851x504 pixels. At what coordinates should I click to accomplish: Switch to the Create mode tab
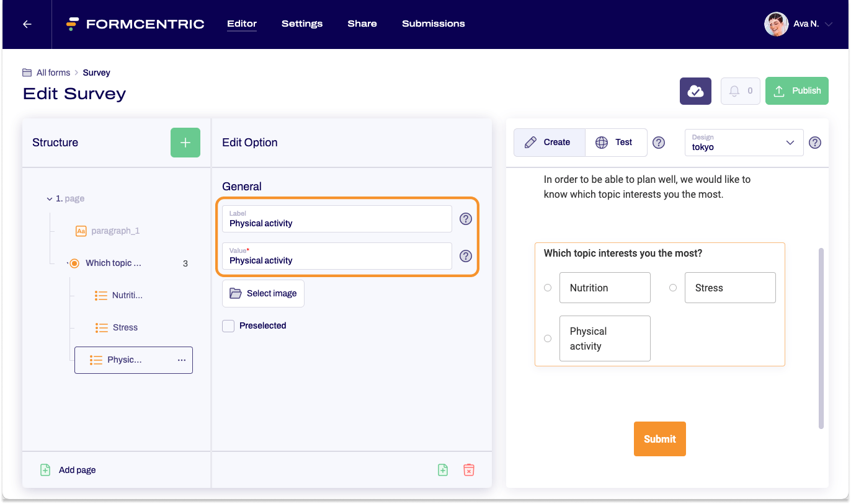coord(549,143)
